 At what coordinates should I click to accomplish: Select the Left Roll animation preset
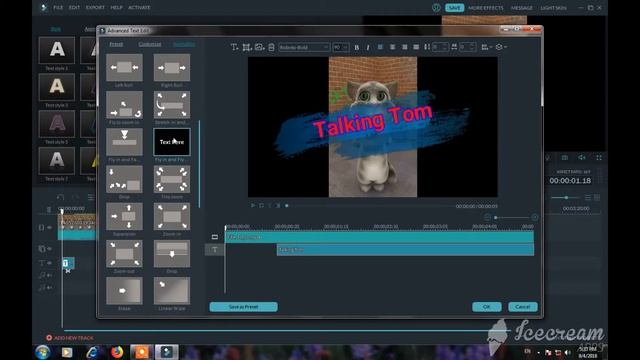[124, 67]
